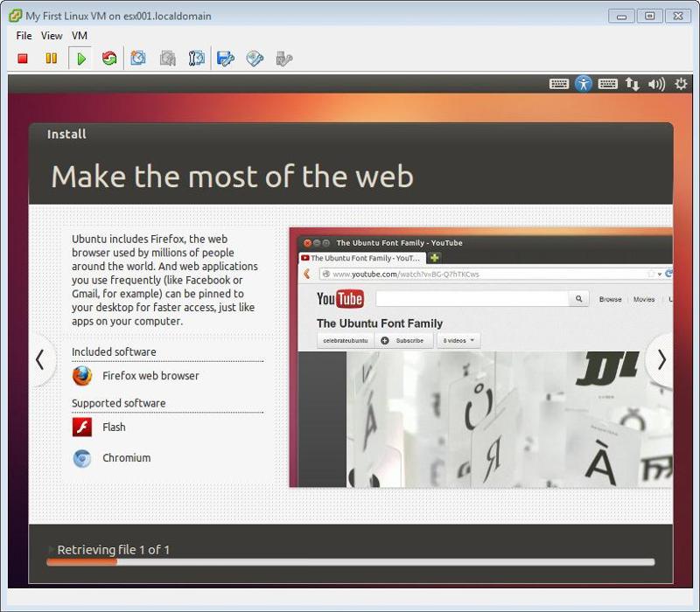Go to the next installer slide
The width and height of the screenshot is (700, 612).
point(661,359)
